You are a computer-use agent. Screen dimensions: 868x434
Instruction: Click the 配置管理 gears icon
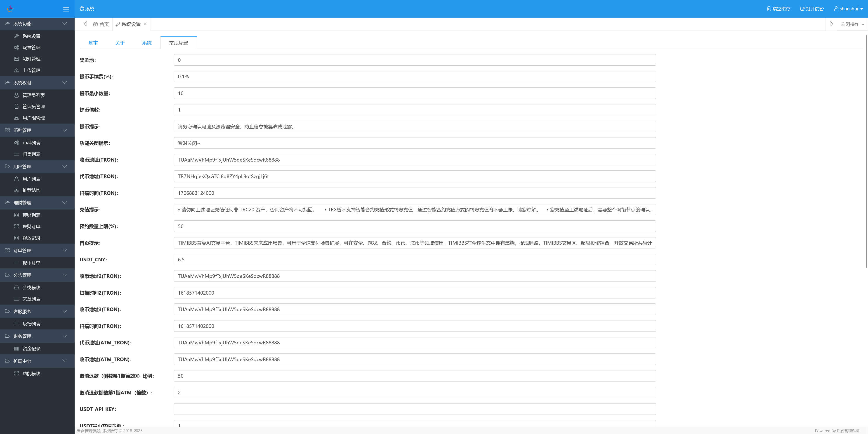point(17,48)
